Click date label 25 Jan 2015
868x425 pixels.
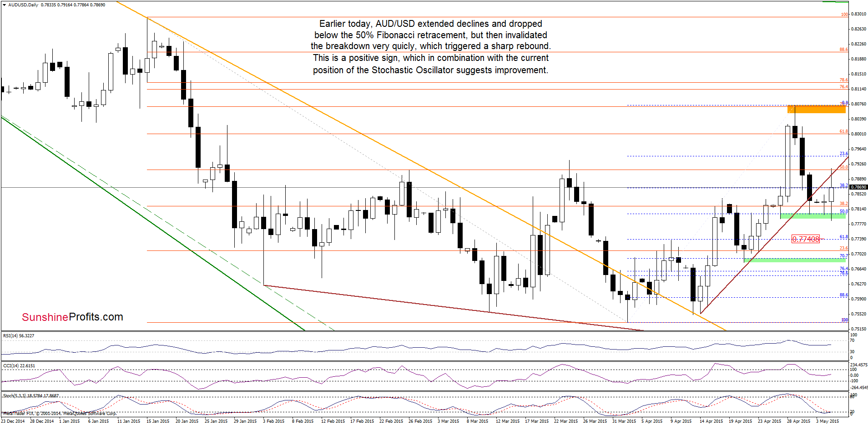coord(216,421)
